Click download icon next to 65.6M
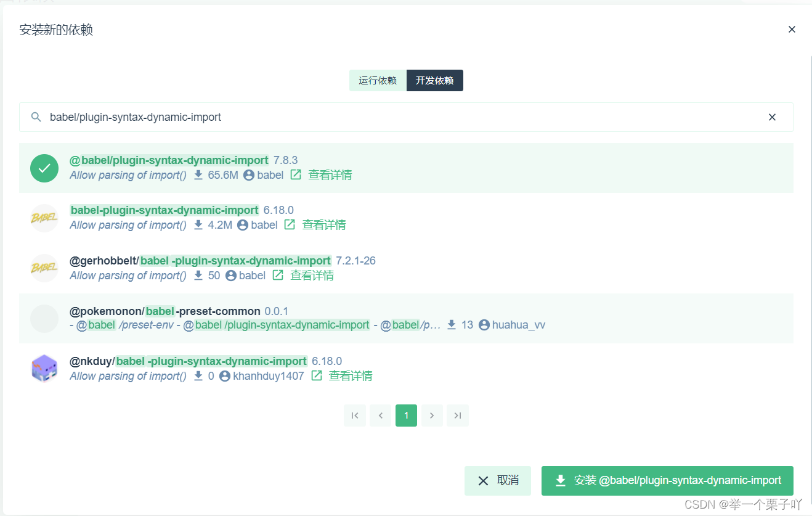Screen dimensions: 812x516 pos(198,175)
